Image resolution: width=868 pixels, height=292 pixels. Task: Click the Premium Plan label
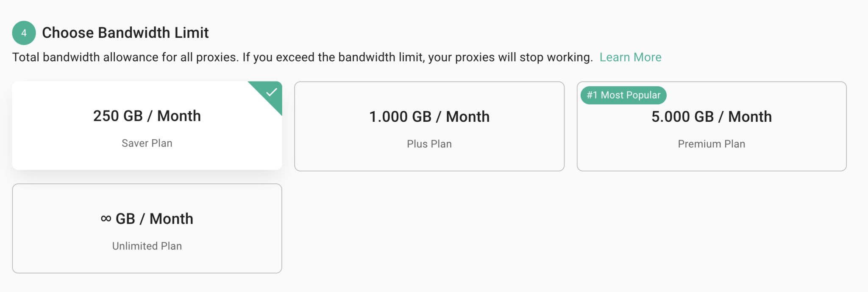[x=711, y=144]
